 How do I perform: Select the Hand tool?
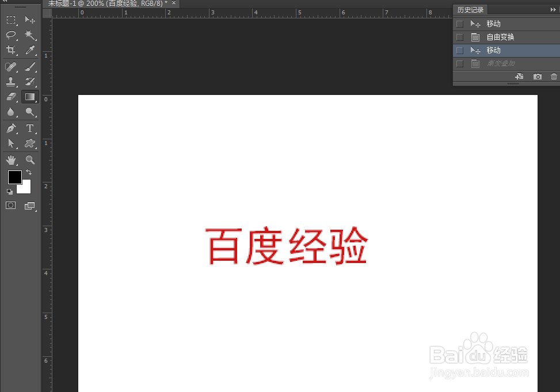click(x=11, y=160)
